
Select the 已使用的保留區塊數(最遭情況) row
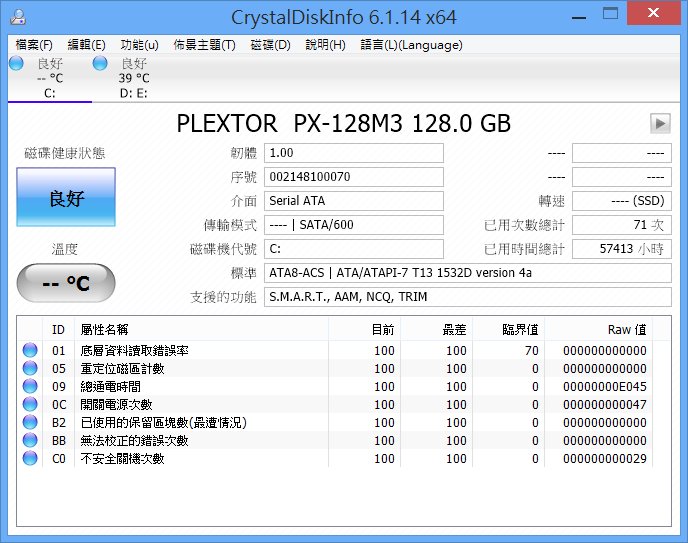tap(335, 422)
